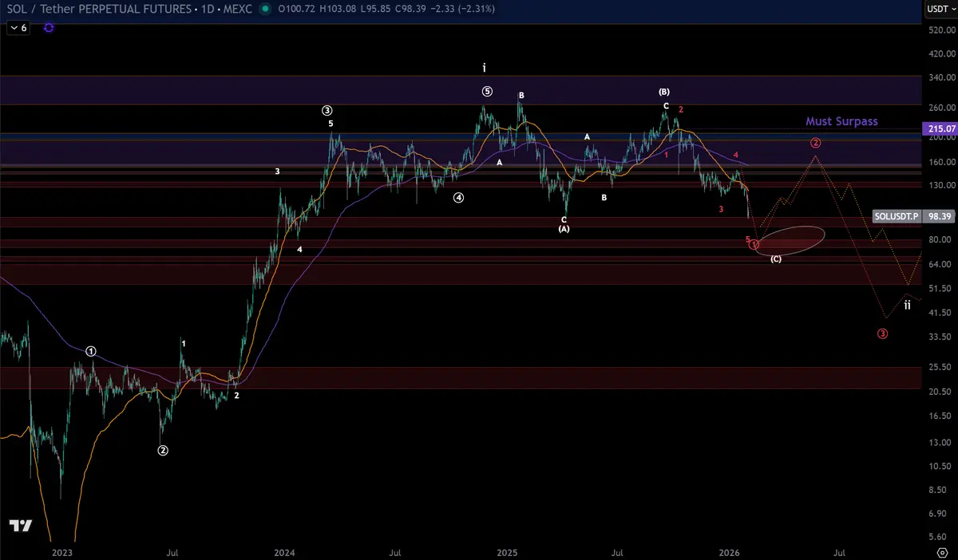The height and width of the screenshot is (560, 958).
Task: Expand the collapsed indicators legend showing 6
Action: coord(18,27)
